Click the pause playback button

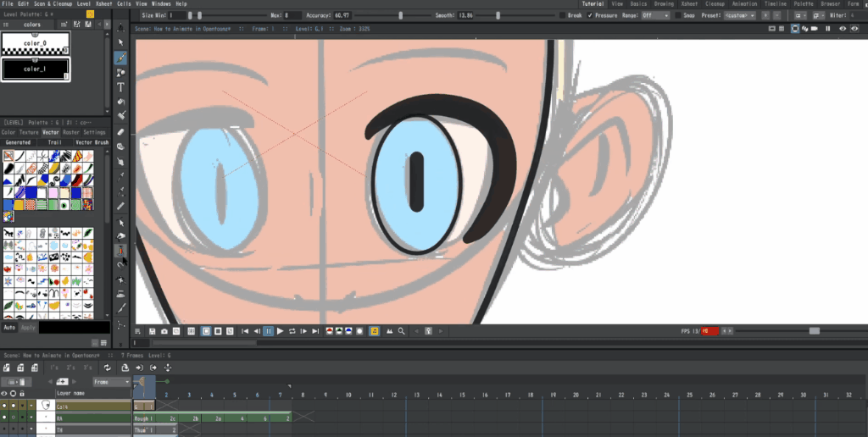(x=269, y=331)
